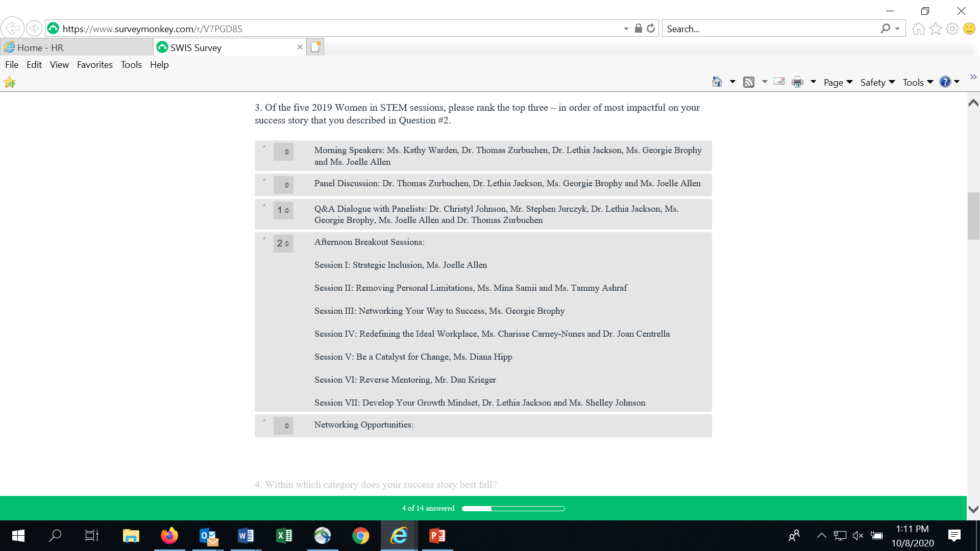Click the vertical scrollbar down arrow
This screenshot has height=551, width=980.
(x=973, y=509)
